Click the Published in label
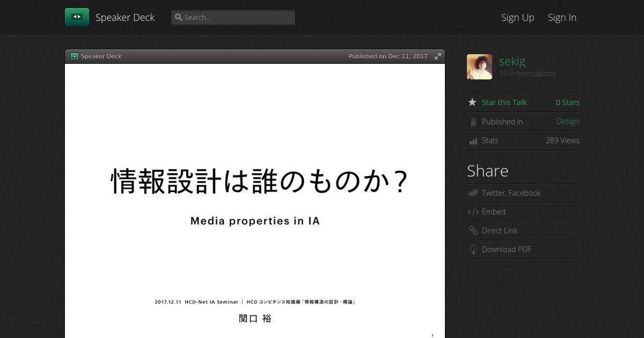The height and width of the screenshot is (338, 644). click(502, 122)
